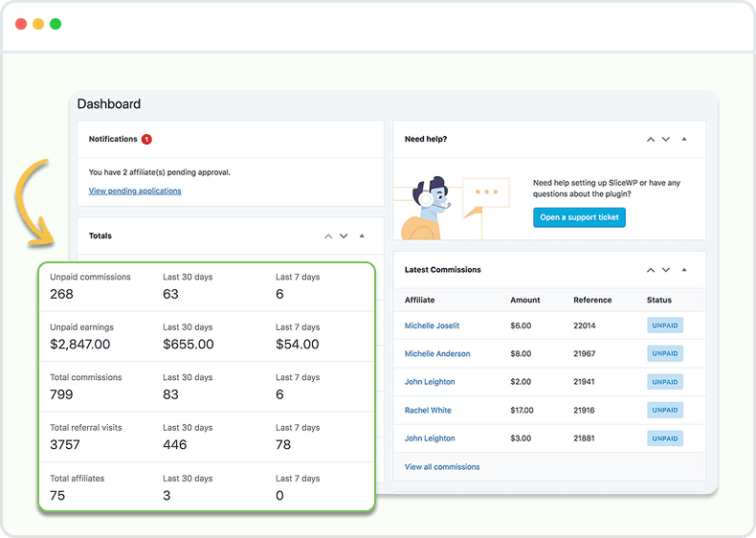Select Rachel White affiliate link
Viewport: 756px width, 538px height.
[x=428, y=411]
